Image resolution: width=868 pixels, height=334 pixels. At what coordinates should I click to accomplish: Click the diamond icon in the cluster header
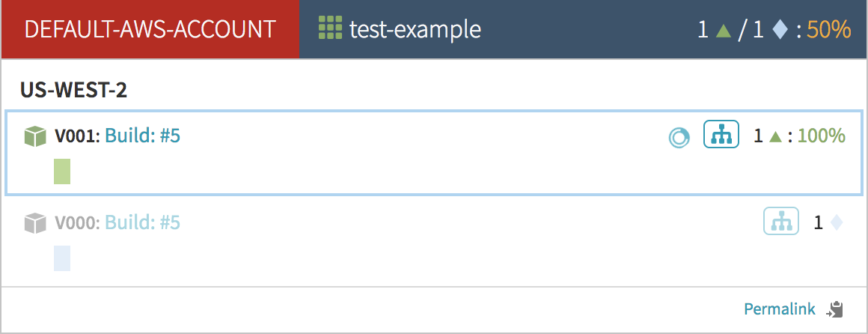(x=780, y=30)
